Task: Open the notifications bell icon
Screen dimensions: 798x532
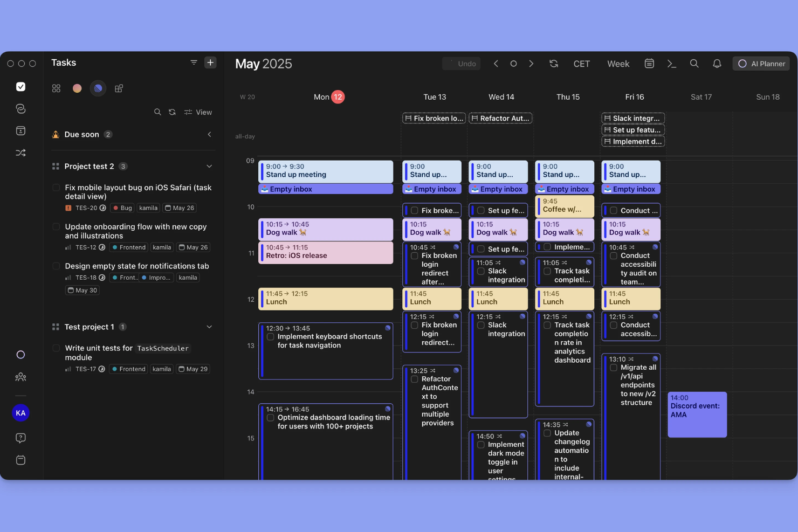Action: pyautogui.click(x=717, y=63)
